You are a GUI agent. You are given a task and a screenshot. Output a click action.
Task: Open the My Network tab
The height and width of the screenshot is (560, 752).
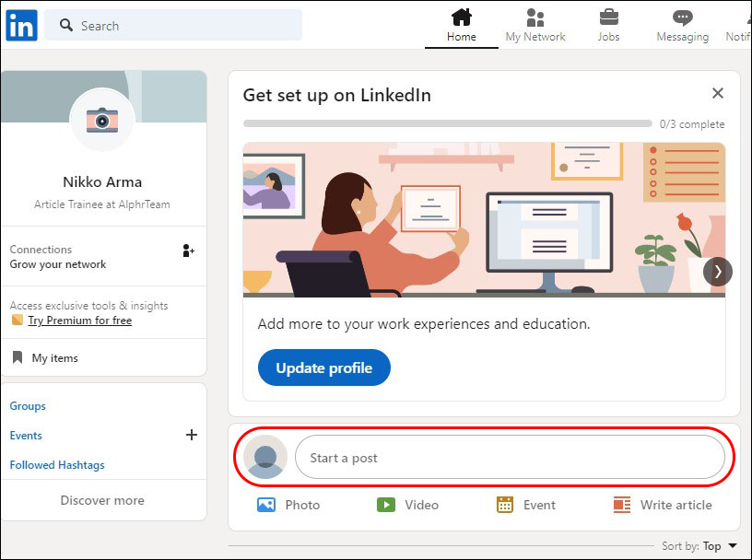(x=535, y=26)
